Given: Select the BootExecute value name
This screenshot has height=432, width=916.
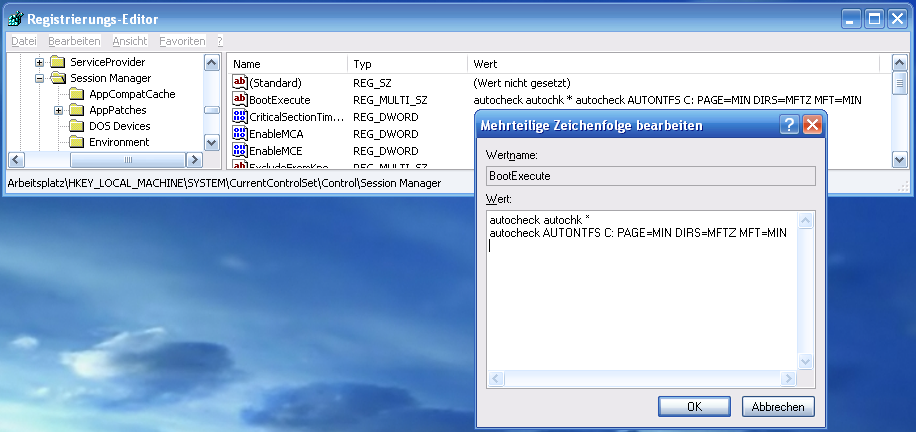Looking at the screenshot, I should coord(279,99).
